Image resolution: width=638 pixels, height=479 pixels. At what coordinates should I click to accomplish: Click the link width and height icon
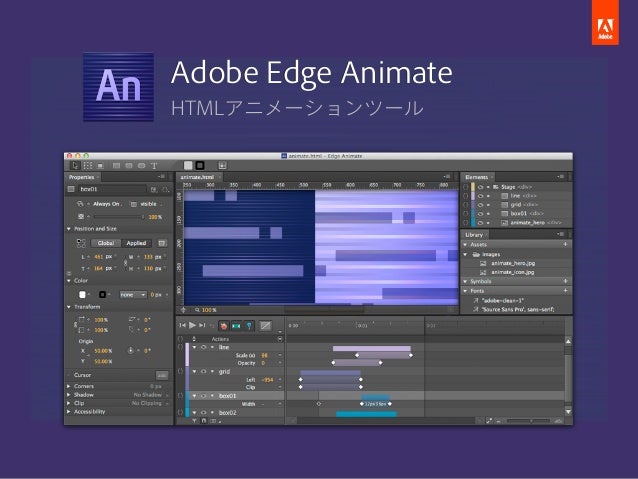click(x=125, y=263)
